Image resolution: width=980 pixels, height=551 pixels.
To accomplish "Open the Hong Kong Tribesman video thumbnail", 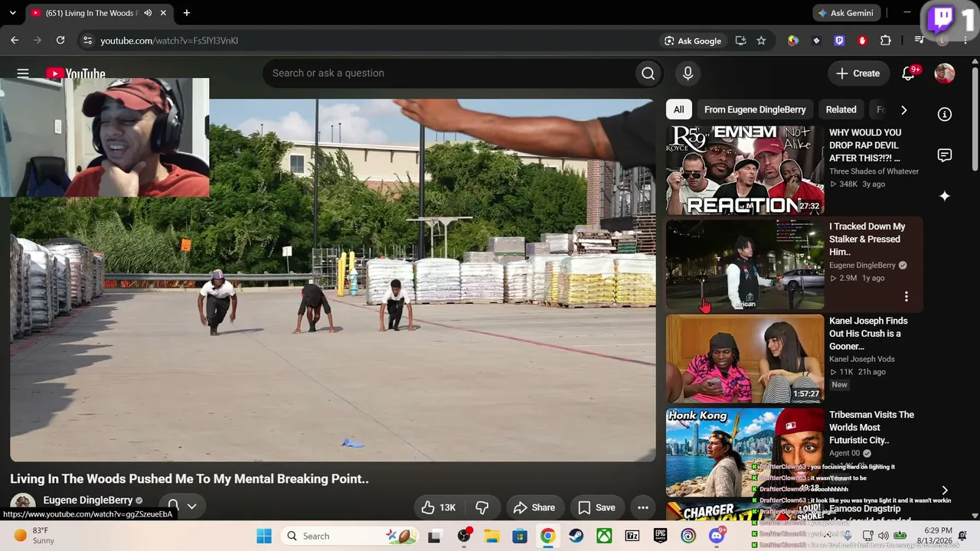I will (745, 453).
